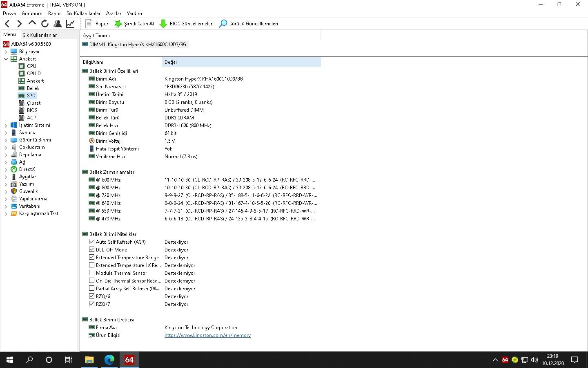588x368 pixels.
Task: Click AIDA64 tray icon in system tray
Action: point(505,360)
